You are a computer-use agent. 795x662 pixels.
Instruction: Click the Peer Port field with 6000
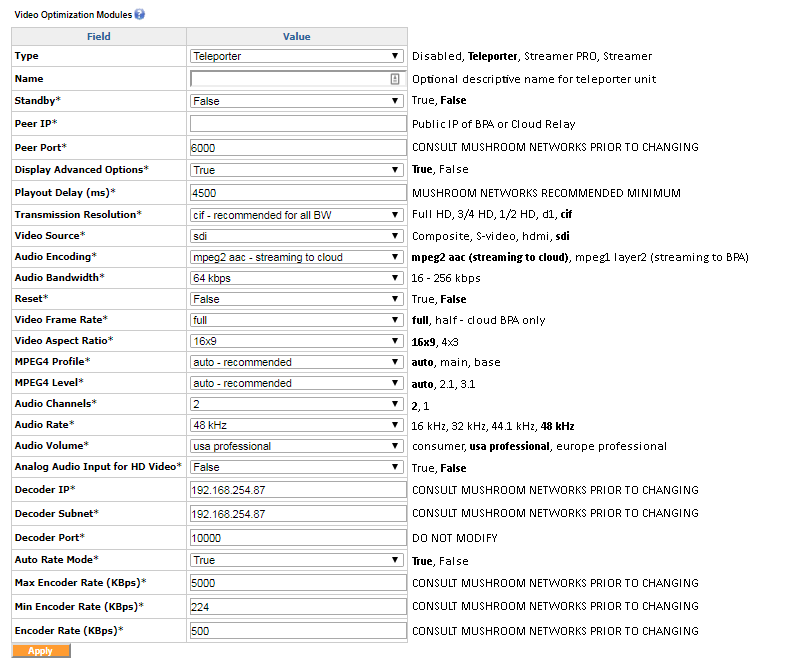[298, 148]
